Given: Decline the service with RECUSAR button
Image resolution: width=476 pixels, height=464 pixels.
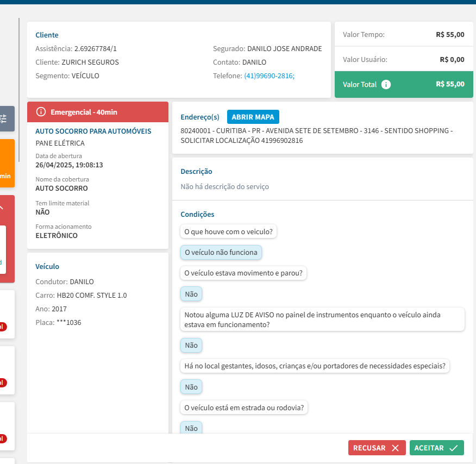Looking at the screenshot, I should point(376,448).
